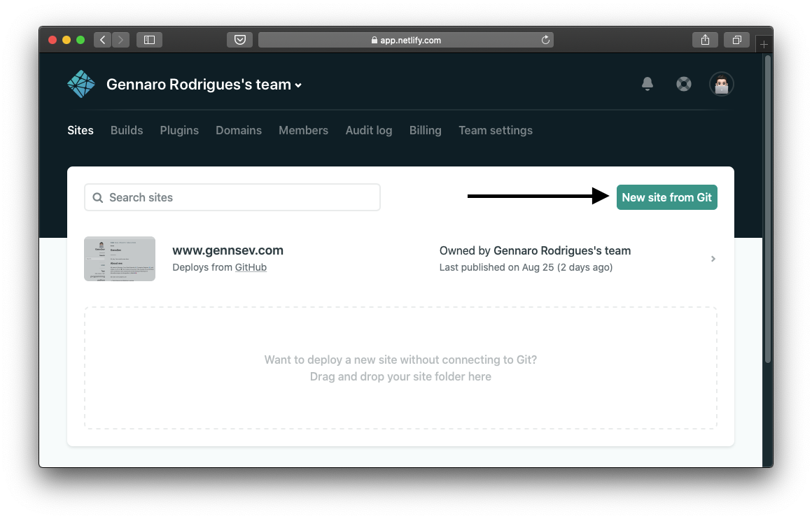This screenshot has width=812, height=519.
Task: Click New site from Git button
Action: click(667, 197)
